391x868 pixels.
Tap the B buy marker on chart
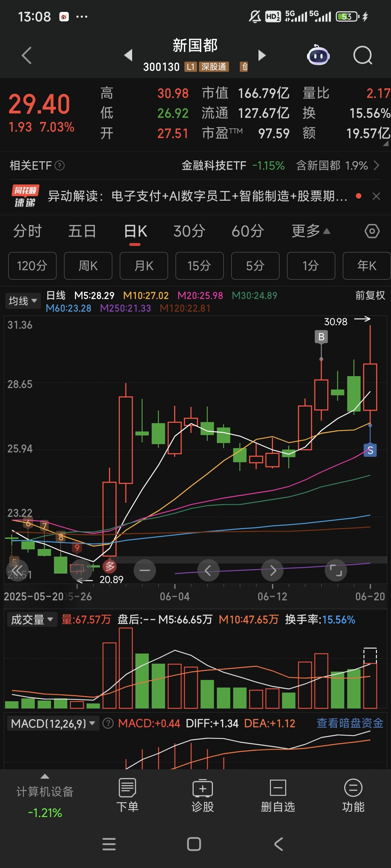(321, 337)
